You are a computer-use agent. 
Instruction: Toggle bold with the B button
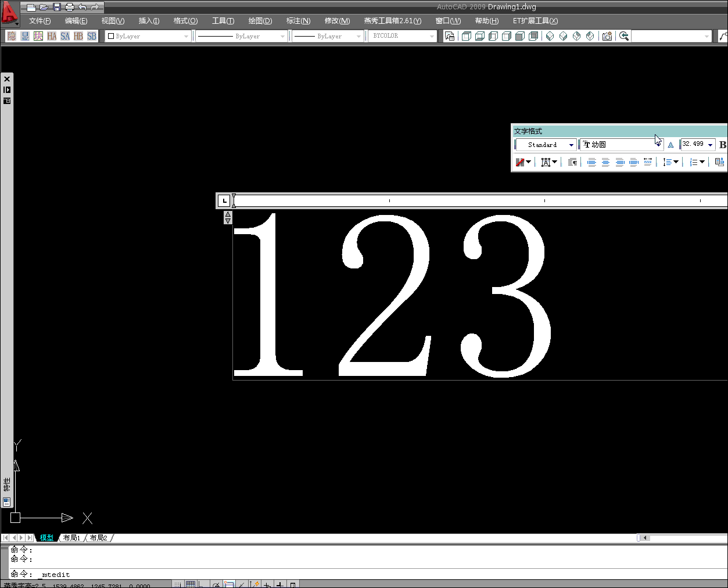click(x=722, y=144)
